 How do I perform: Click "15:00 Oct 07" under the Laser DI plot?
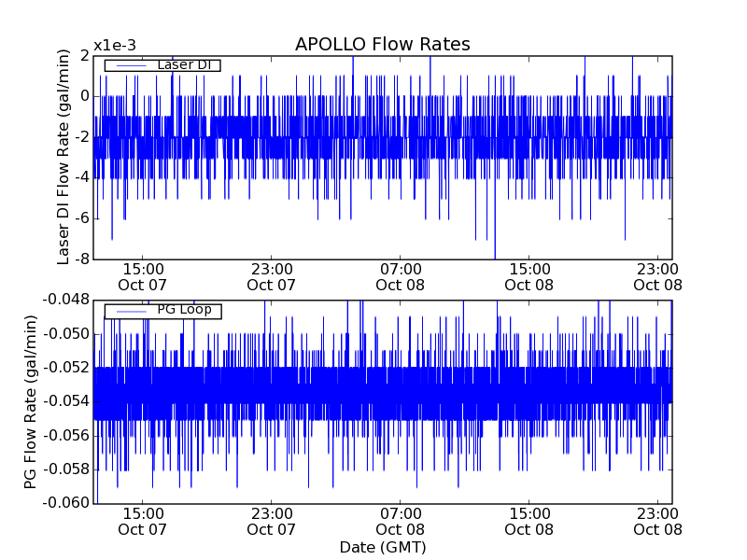pos(143,277)
